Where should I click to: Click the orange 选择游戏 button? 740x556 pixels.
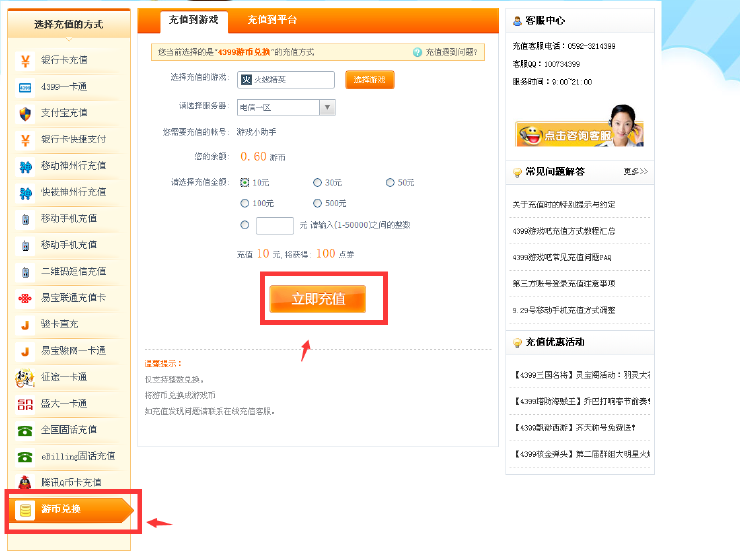[370, 80]
